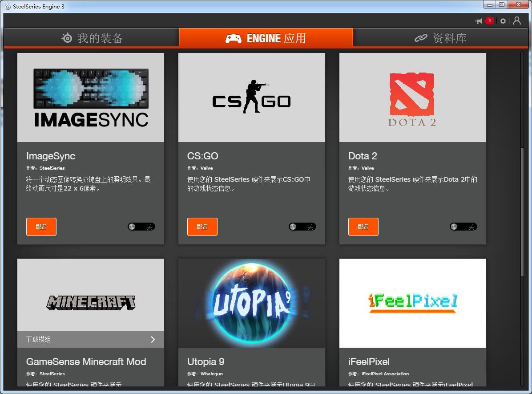Click the vertical scrollbar thumb on the right
The width and height of the screenshot is (532, 394).
coord(522,212)
